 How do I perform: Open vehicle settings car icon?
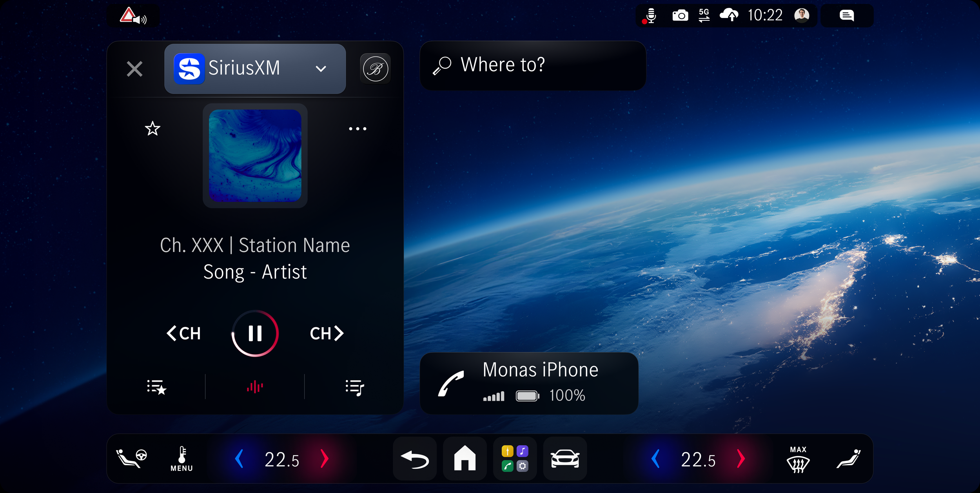tap(564, 459)
